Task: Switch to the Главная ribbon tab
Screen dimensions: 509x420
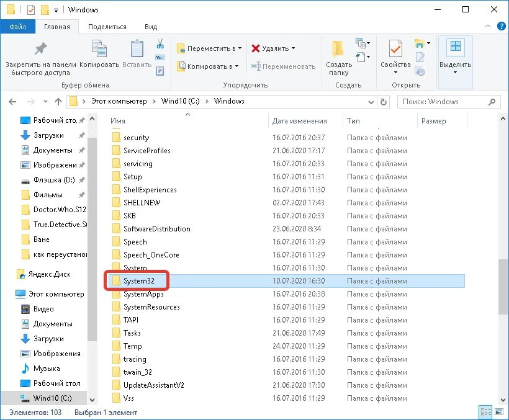Action: click(57, 27)
